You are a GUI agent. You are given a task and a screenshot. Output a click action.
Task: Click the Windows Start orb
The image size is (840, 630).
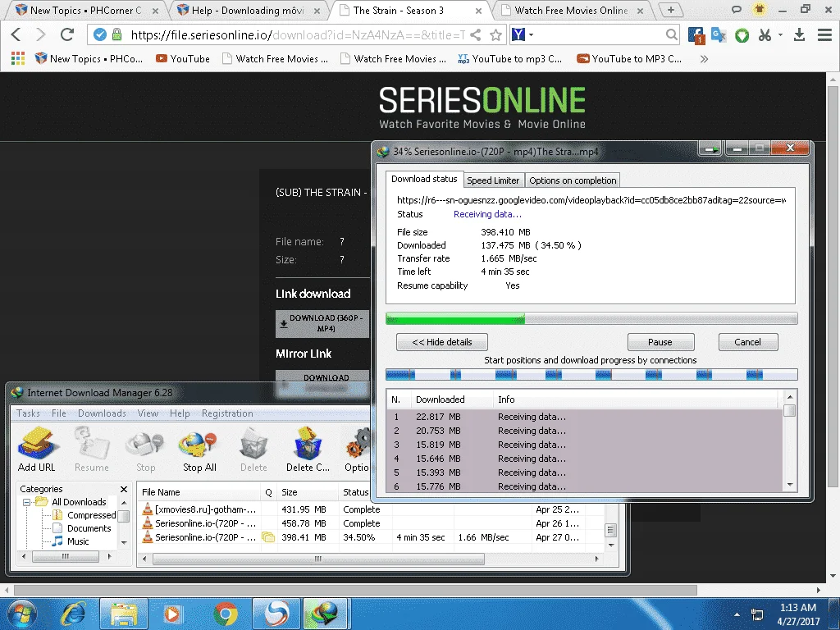pos(22,614)
